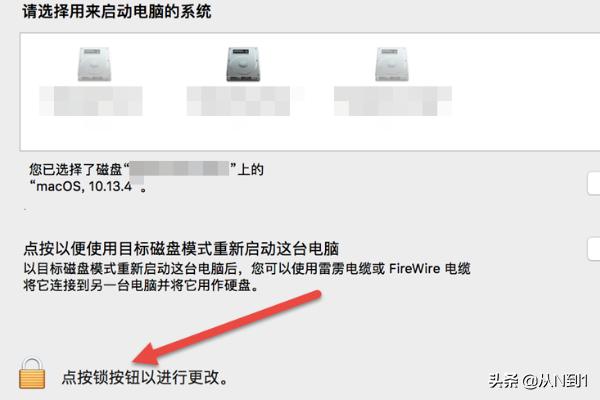This screenshot has height=400, width=600.
Task: Click the '头条 @从N到1' watermark
Action: (538, 381)
